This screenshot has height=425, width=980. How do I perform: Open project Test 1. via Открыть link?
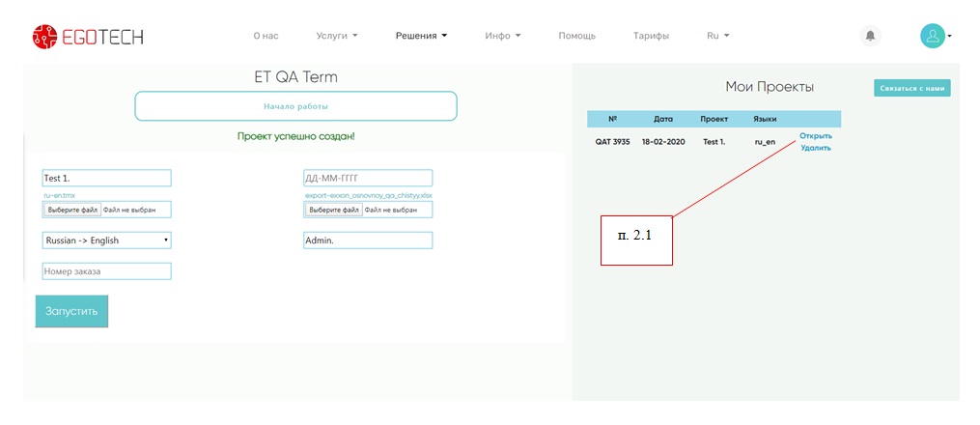[815, 136]
